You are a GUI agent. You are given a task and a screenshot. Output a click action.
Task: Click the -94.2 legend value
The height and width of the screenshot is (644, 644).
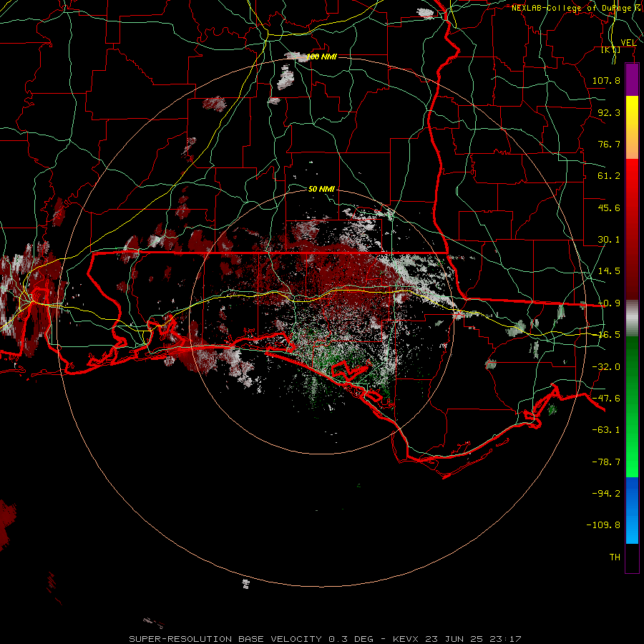click(606, 494)
